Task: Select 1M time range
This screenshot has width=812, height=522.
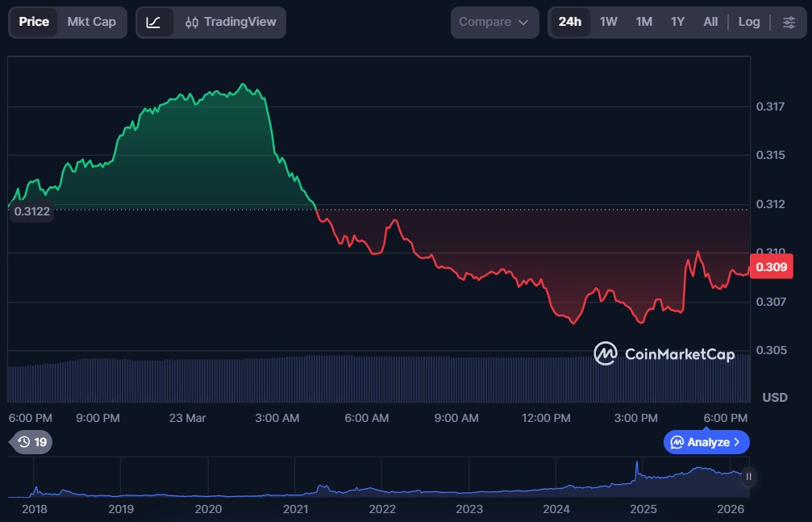Action: [x=643, y=22]
